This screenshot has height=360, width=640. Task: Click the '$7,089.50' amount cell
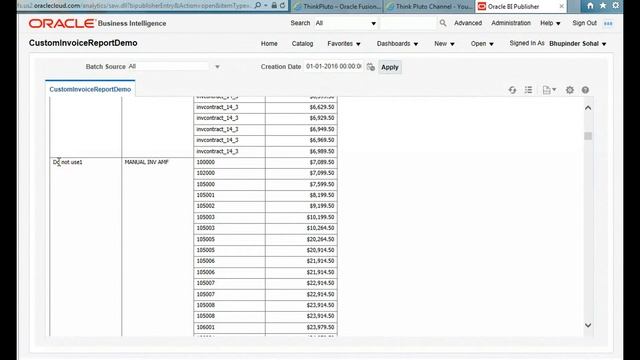[301, 162]
